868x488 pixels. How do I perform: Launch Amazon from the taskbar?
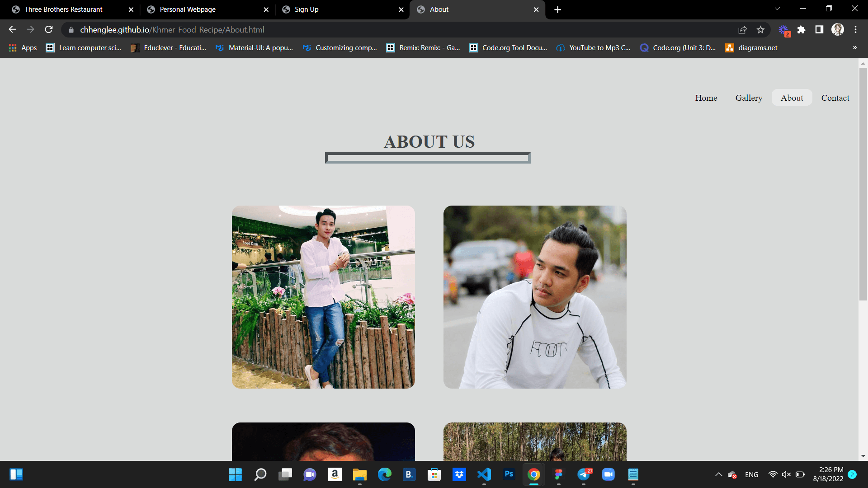(335, 474)
